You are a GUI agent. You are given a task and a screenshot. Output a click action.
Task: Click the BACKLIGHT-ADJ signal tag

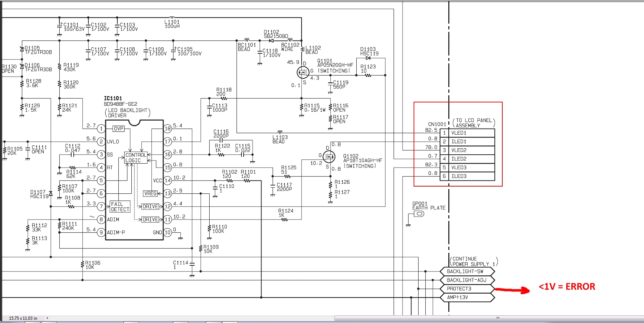pos(467,280)
